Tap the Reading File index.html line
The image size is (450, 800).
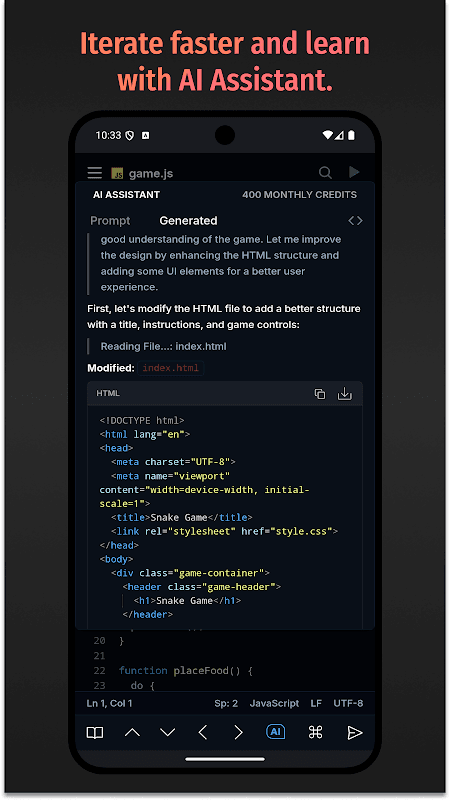point(163,346)
